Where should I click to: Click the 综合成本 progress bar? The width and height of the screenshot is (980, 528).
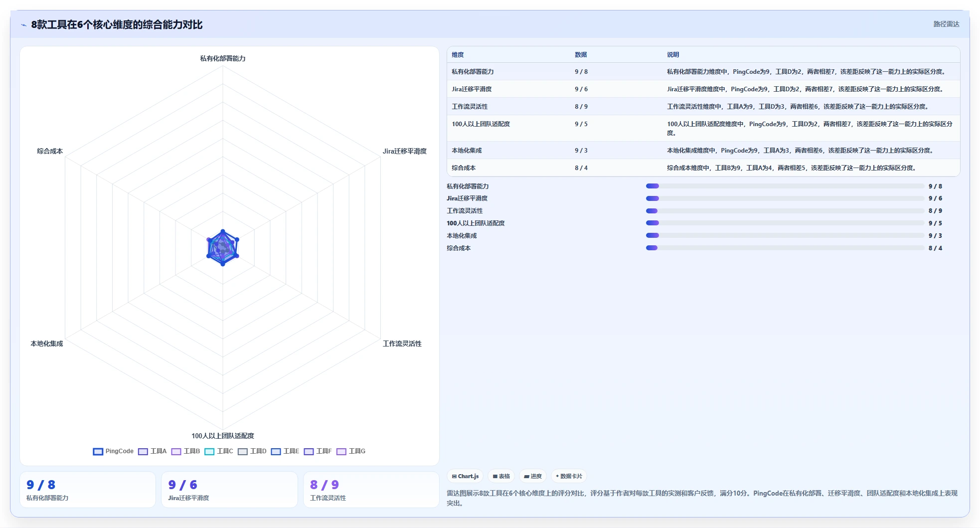(x=785, y=248)
